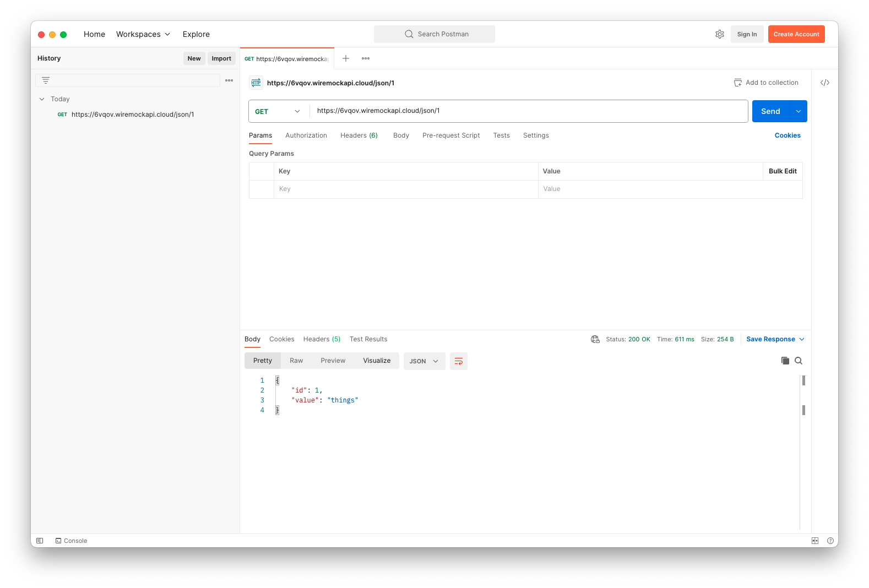Open the tab bar ellipsis options
Image resolution: width=869 pixels, height=588 pixels.
pos(366,58)
